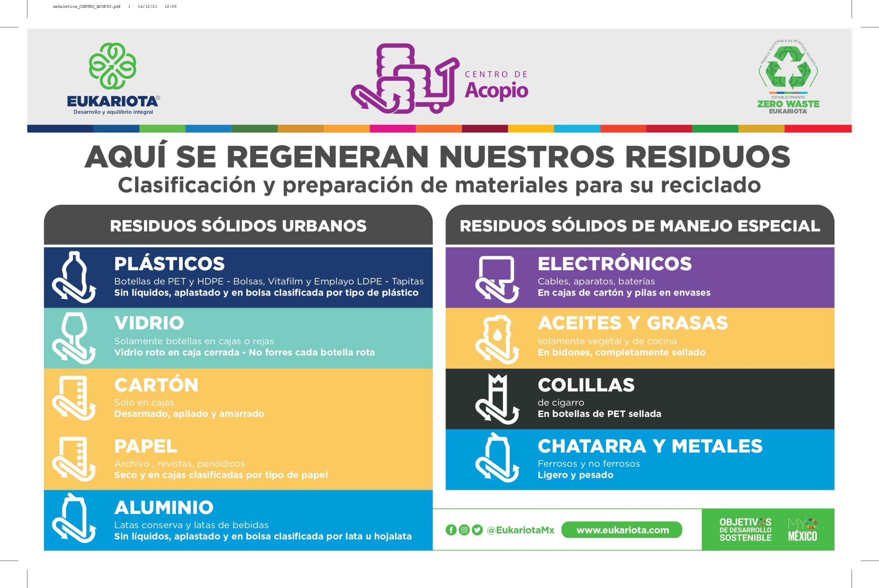The image size is (879, 588).
Task: Click the Colillas cigarette butt icon
Action: [497, 399]
